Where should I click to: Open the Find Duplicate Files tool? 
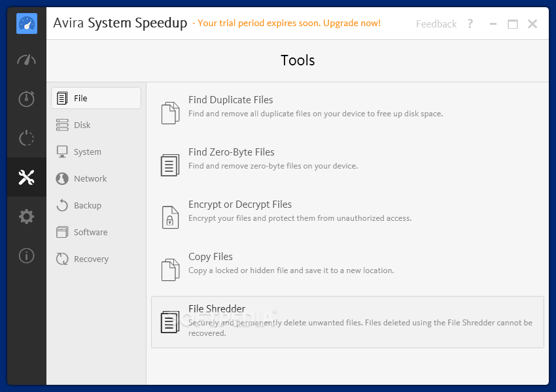(230, 100)
